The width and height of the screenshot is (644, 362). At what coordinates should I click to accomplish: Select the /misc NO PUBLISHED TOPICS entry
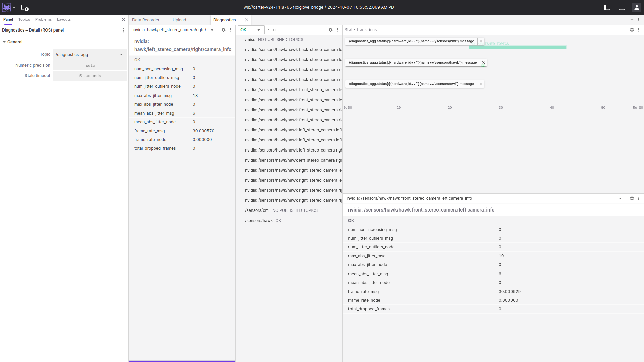tap(273, 39)
